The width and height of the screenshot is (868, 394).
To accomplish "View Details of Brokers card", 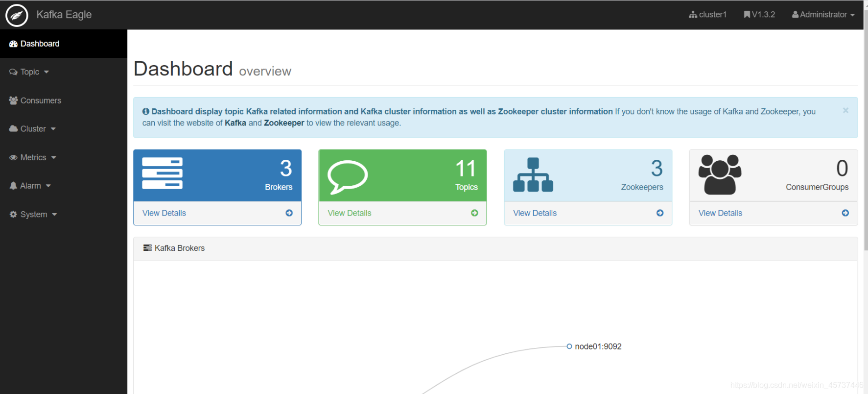I will (x=164, y=213).
